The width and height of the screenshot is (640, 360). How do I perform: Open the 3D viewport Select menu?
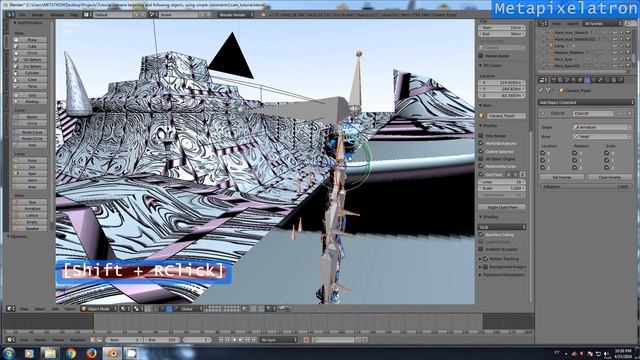(x=40, y=309)
